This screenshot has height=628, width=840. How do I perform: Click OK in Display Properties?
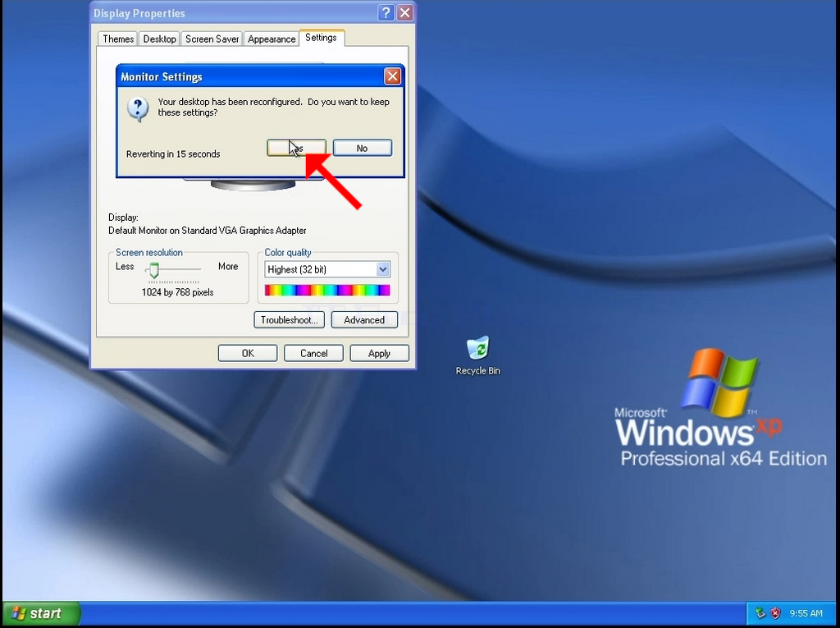(x=248, y=354)
